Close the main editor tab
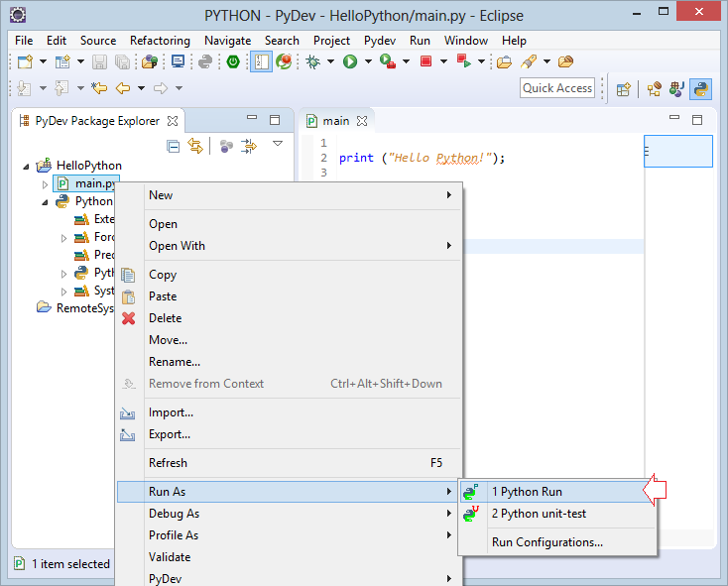This screenshot has width=728, height=586. tap(362, 121)
